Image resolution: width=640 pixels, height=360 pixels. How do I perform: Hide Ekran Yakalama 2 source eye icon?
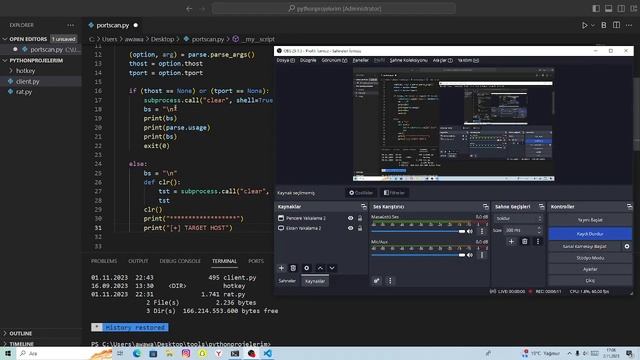[350, 228]
